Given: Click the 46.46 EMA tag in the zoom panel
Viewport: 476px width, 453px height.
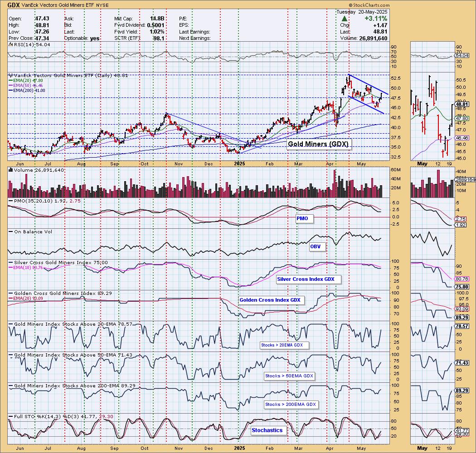Looking at the screenshot, I should tap(462, 138).
